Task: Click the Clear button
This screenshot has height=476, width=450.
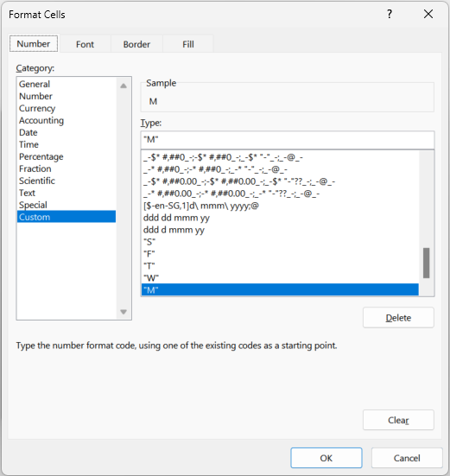Action: click(x=398, y=420)
